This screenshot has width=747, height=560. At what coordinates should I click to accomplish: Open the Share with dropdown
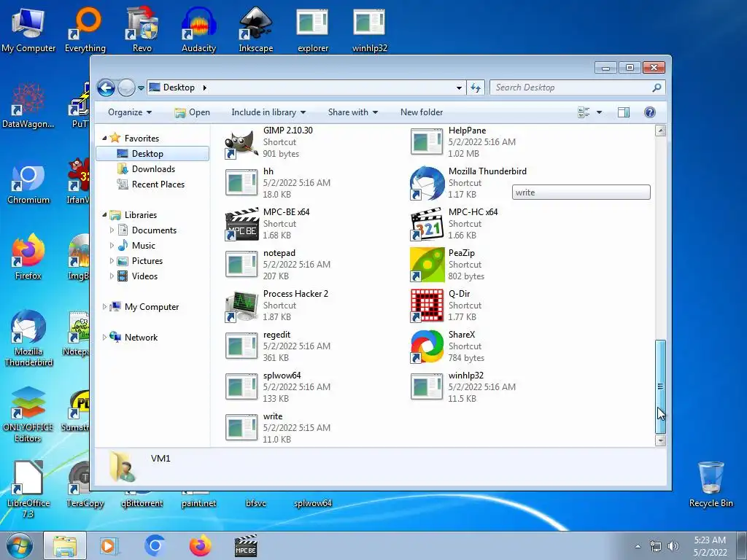[352, 112]
